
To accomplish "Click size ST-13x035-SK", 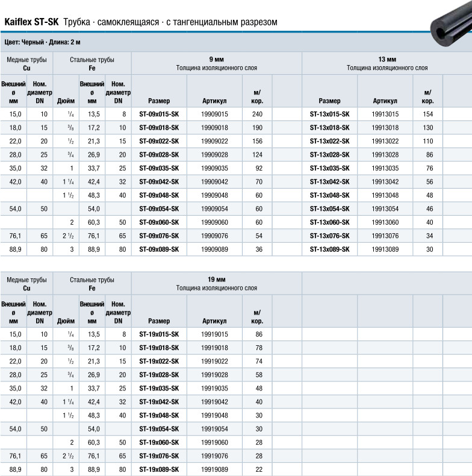I will tap(329, 168).
